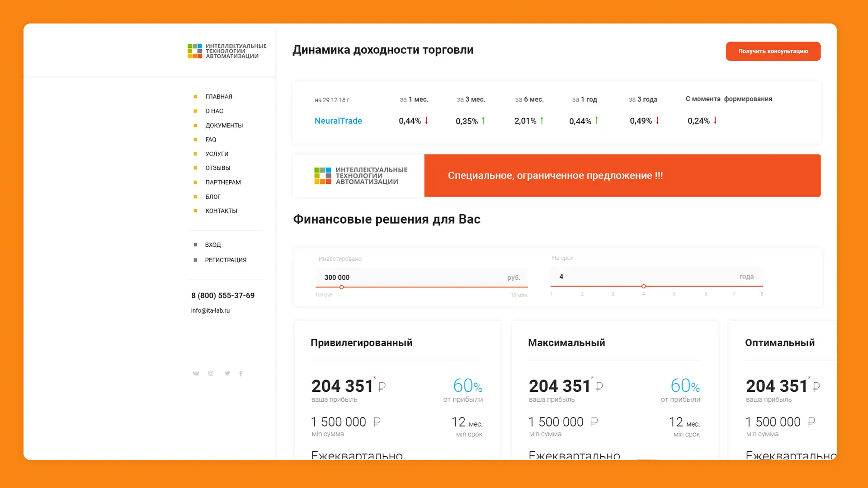
Task: Click ВХОД to sign in
Action: coord(212,244)
